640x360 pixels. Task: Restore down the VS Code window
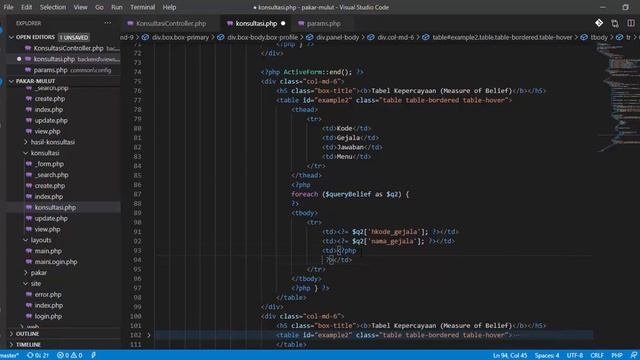625,7
